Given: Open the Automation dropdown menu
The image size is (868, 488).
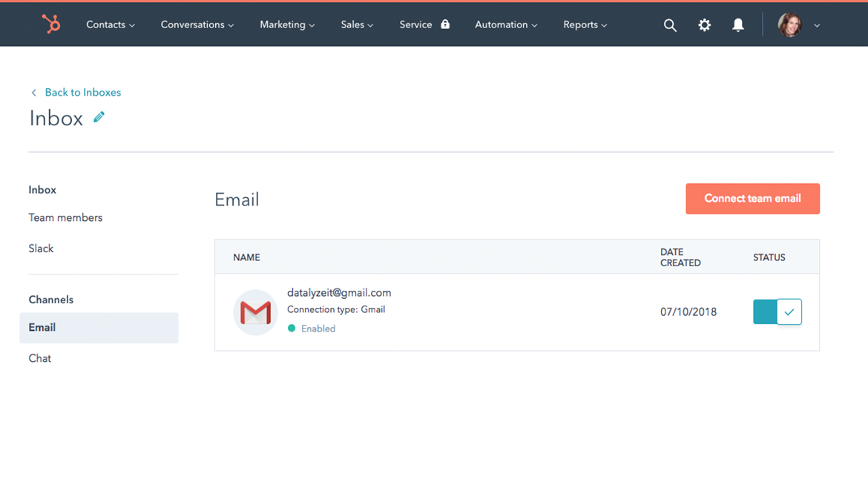Looking at the screenshot, I should point(506,24).
